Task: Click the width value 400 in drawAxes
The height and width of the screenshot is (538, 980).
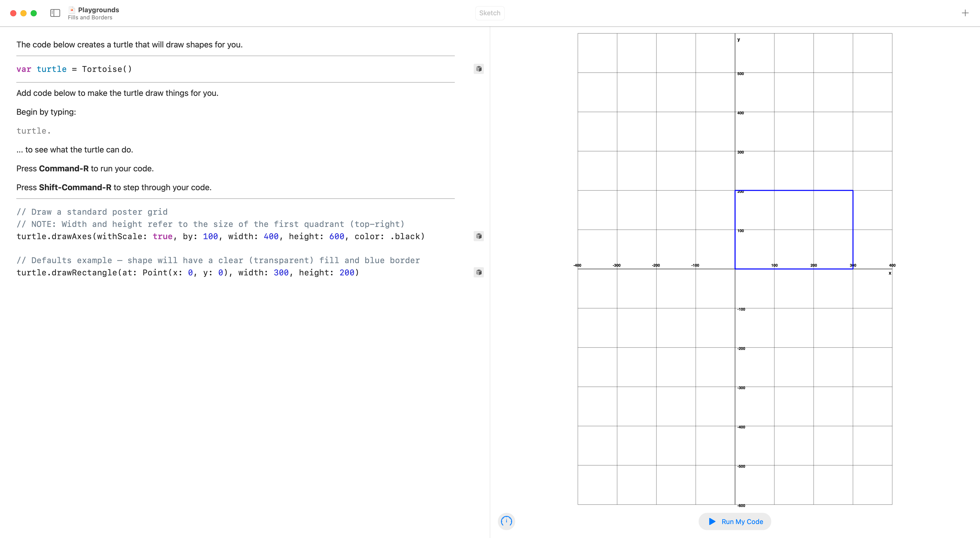Action: pos(271,237)
